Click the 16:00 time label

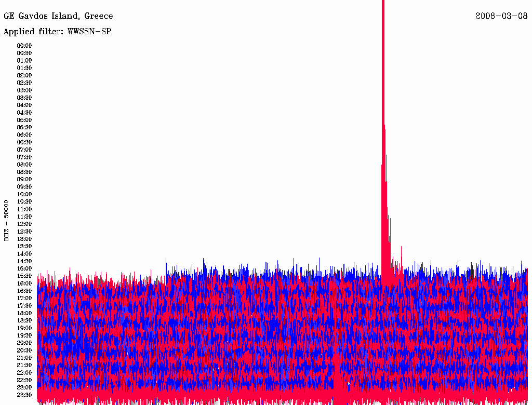(24, 283)
